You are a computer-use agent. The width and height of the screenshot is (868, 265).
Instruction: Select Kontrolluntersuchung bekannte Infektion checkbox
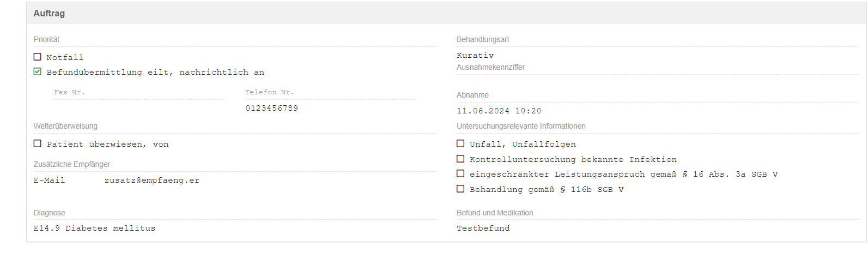coord(460,159)
